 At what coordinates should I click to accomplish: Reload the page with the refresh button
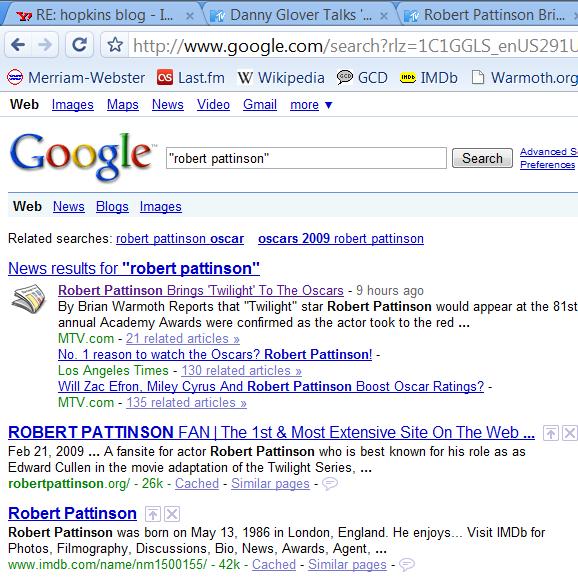pos(79,45)
